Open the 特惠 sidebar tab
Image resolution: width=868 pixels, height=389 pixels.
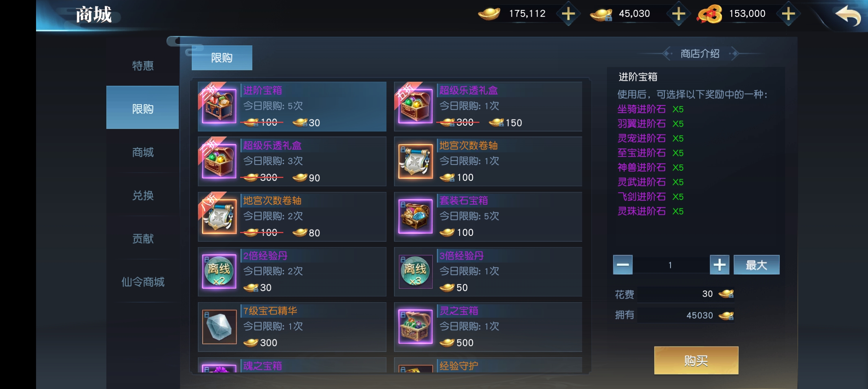(143, 66)
